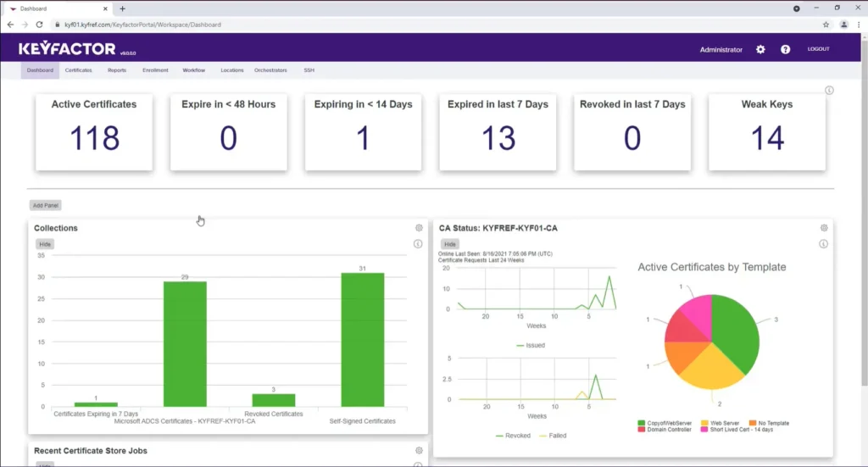868x467 pixels.
Task: Open the Expired in last 7 Days card
Action: tap(498, 132)
